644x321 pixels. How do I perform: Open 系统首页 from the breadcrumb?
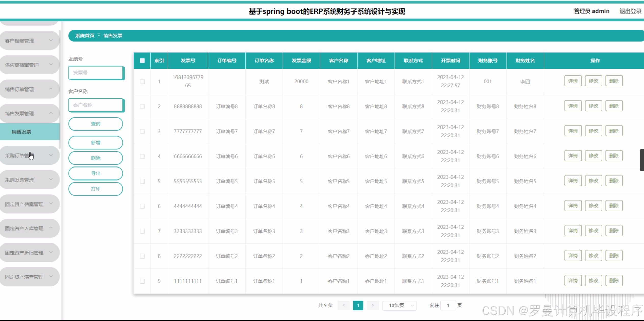tap(84, 35)
